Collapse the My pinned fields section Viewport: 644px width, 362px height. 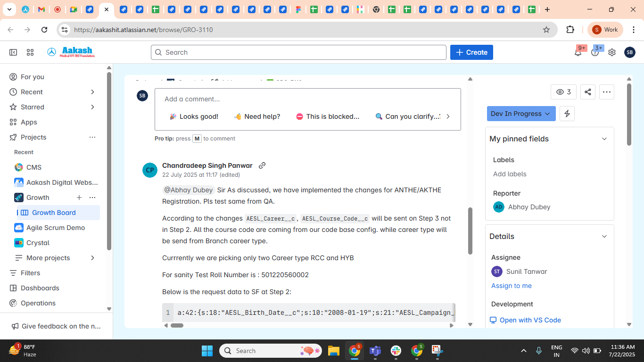coord(604,139)
